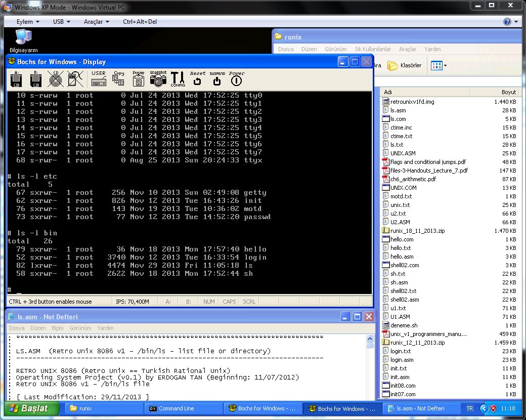Viewport: 526px width, 420px height.
Task: Expand hidden tray icons arrow
Action: (484, 408)
